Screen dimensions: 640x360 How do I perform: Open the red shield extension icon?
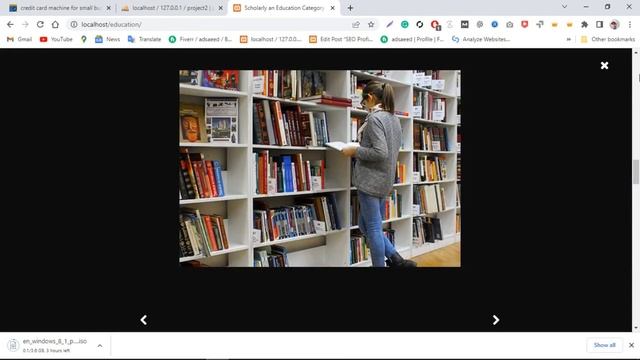524,24
